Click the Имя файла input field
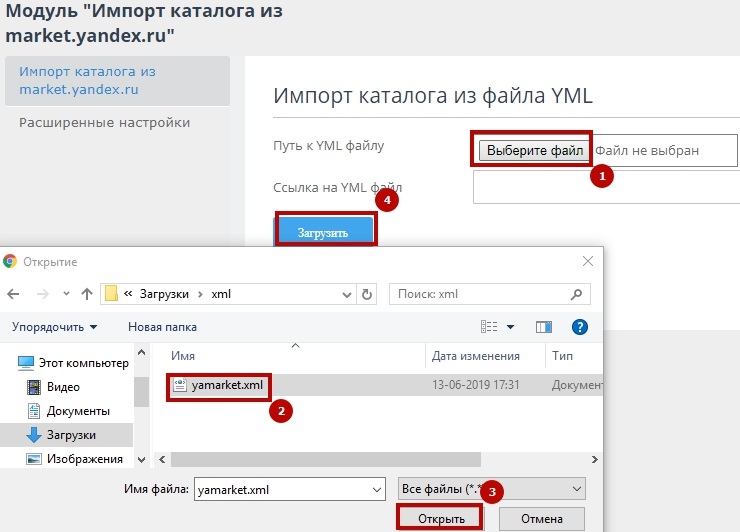 (x=290, y=490)
